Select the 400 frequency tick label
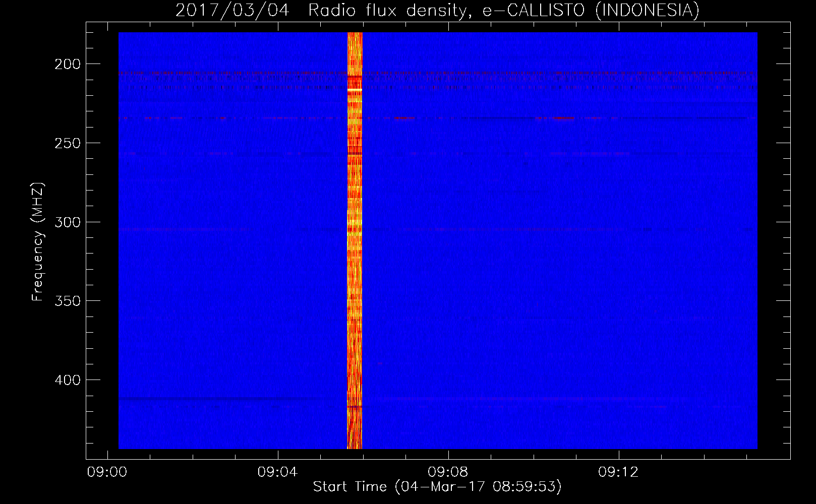This screenshot has width=816, height=504. [68, 380]
